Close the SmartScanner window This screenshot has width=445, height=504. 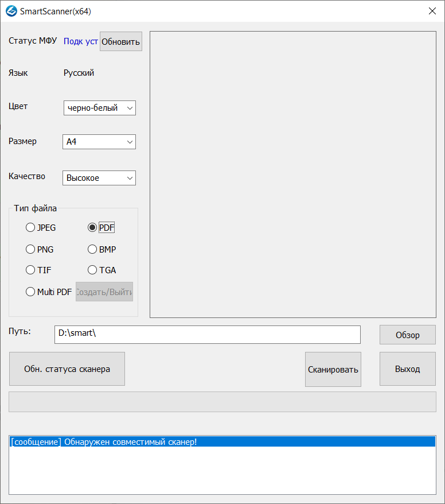tap(432, 11)
